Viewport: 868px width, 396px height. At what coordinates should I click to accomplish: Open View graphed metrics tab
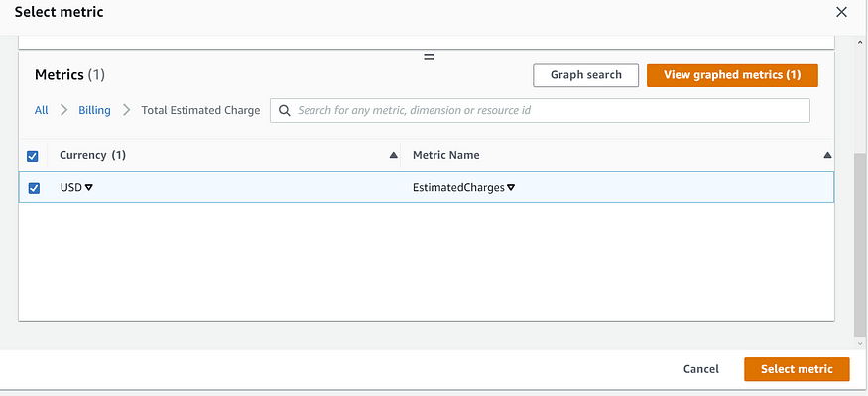click(x=732, y=75)
